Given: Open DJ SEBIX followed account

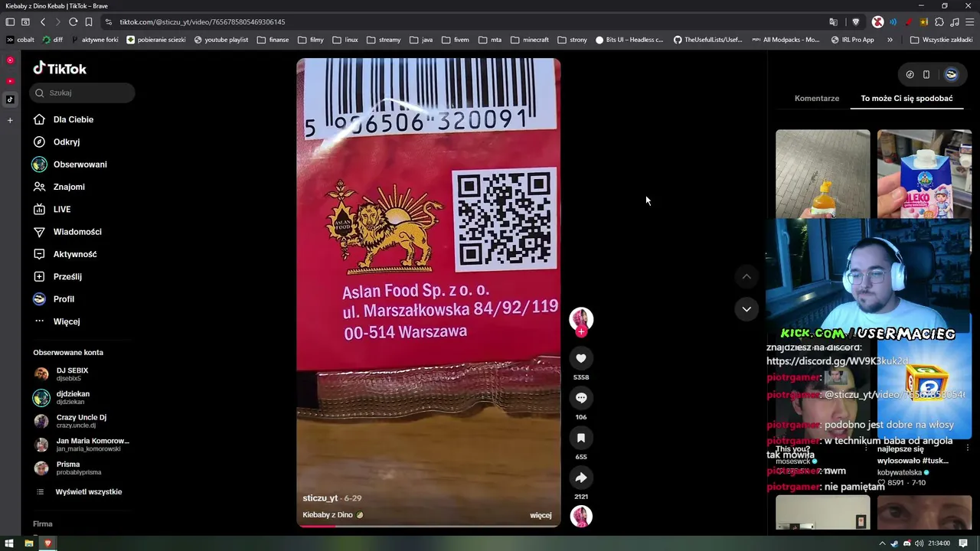Looking at the screenshot, I should [72, 373].
